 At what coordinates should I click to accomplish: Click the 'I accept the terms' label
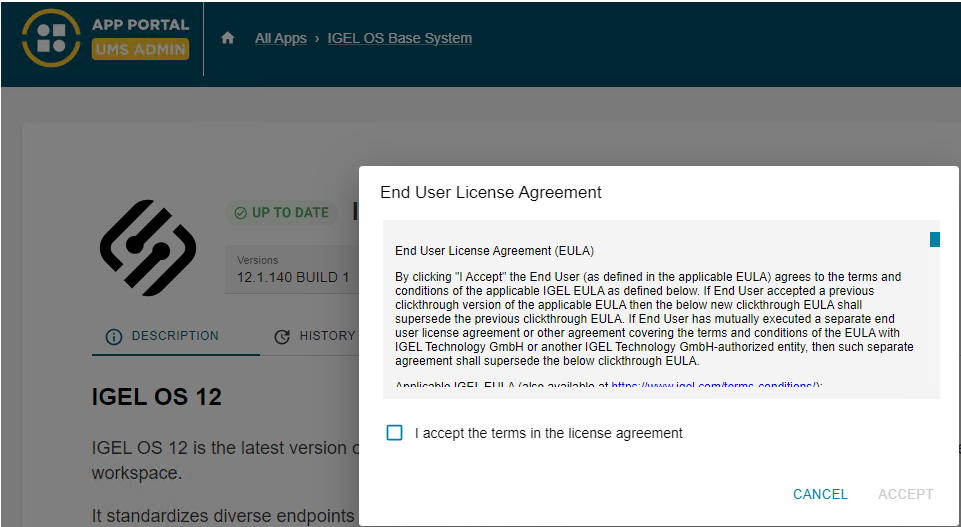click(x=548, y=433)
